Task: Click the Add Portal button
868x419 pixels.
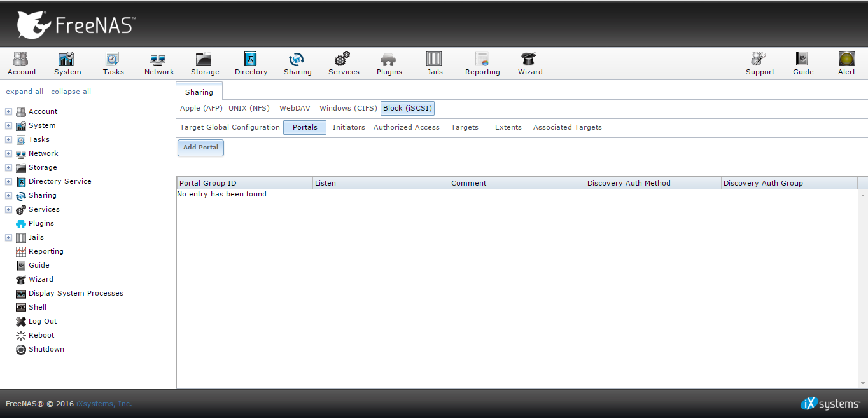Action: (x=200, y=148)
